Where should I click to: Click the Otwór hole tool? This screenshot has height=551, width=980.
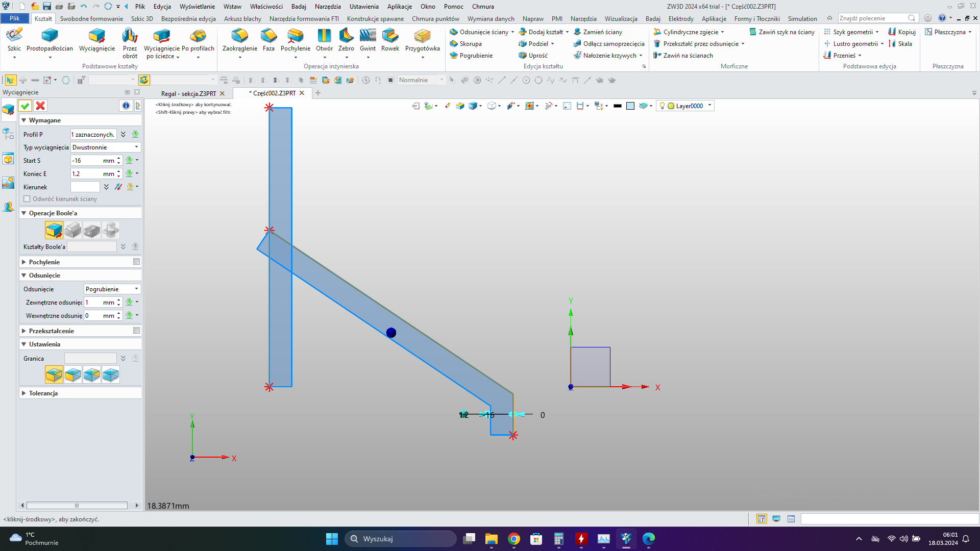click(324, 40)
